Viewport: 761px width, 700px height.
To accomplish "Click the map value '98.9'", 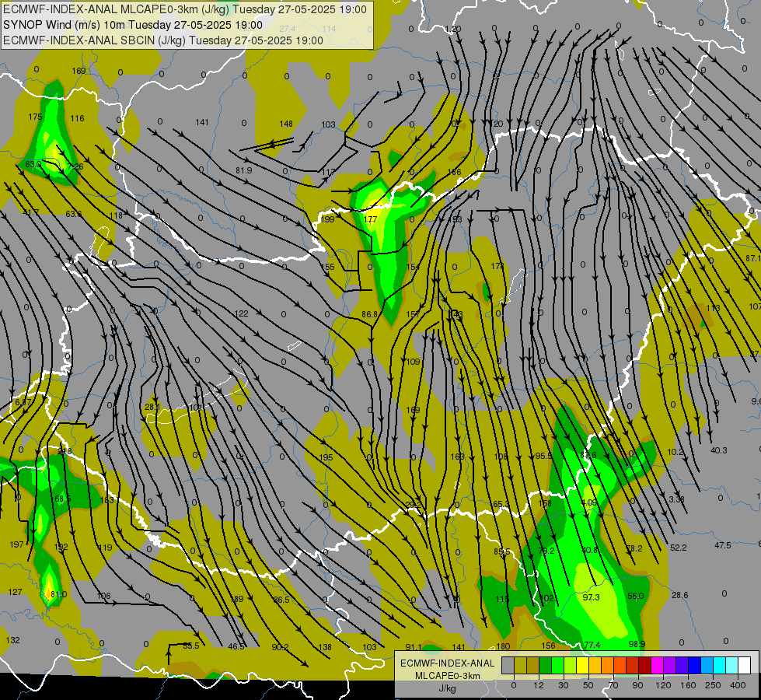I will pyautogui.click(x=637, y=644).
